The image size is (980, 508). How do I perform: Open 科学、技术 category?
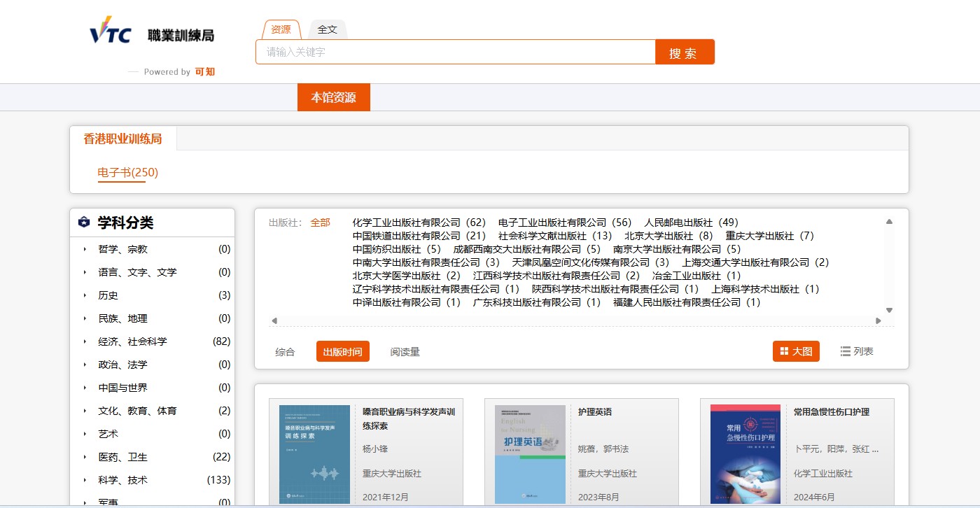(122, 480)
